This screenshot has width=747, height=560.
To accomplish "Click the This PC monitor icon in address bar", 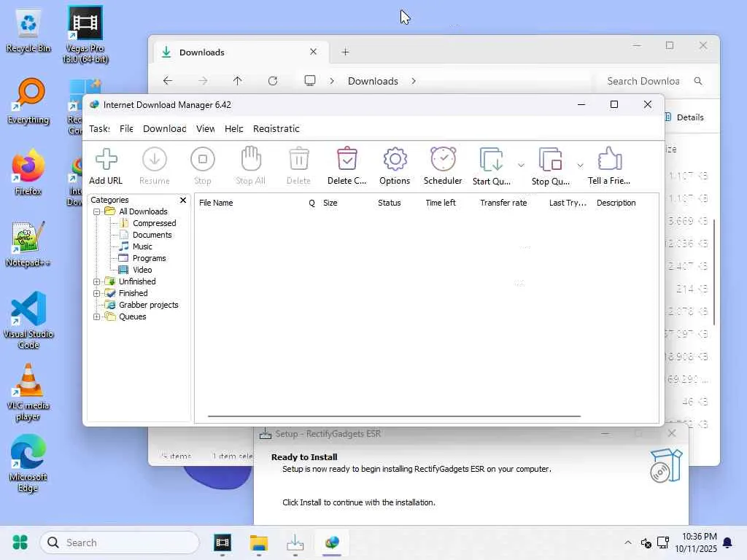I will tap(309, 80).
